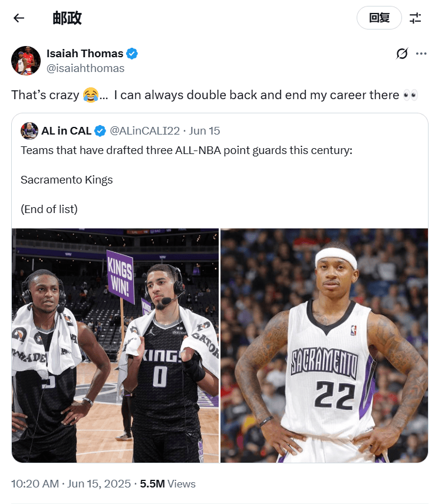
Task: Open AL in CAL small avatar
Action: pyautogui.click(x=29, y=131)
